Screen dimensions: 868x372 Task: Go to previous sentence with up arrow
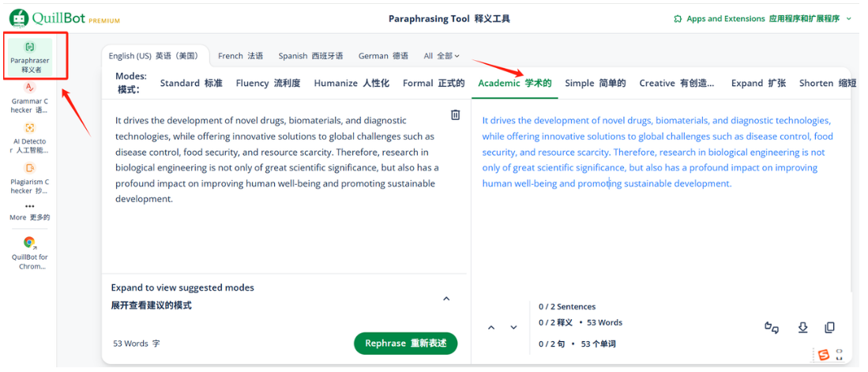491,328
